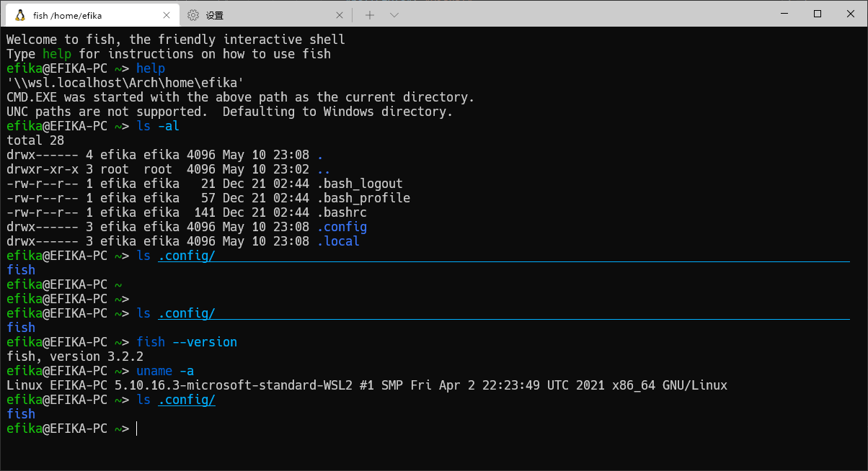
Task: Click the '.bashrc' file name
Action: point(342,212)
